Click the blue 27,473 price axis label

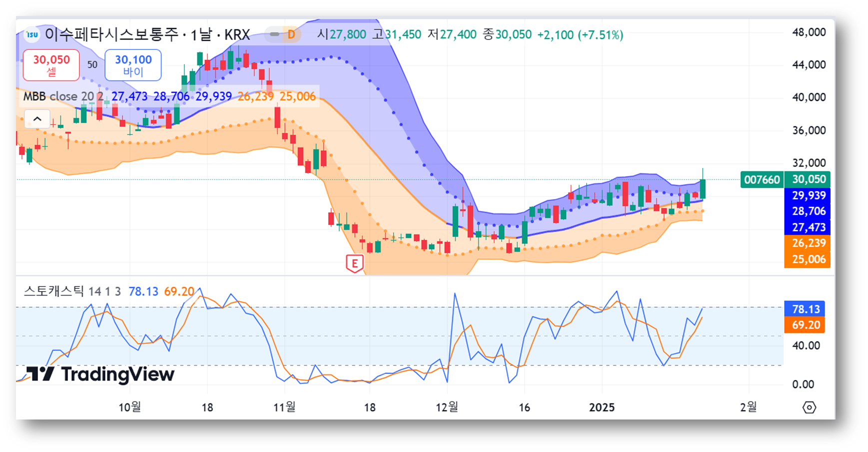click(807, 227)
